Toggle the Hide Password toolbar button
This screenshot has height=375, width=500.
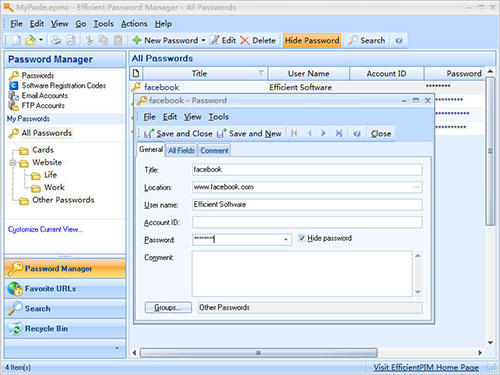[312, 40]
